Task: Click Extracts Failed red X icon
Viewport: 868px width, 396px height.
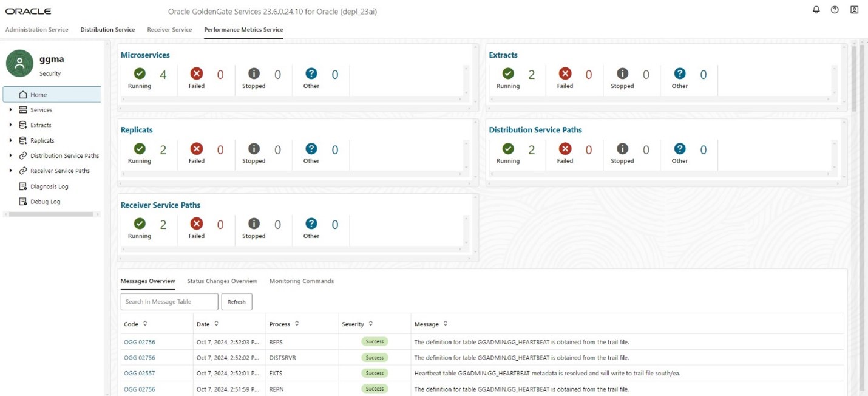Action: (565, 73)
